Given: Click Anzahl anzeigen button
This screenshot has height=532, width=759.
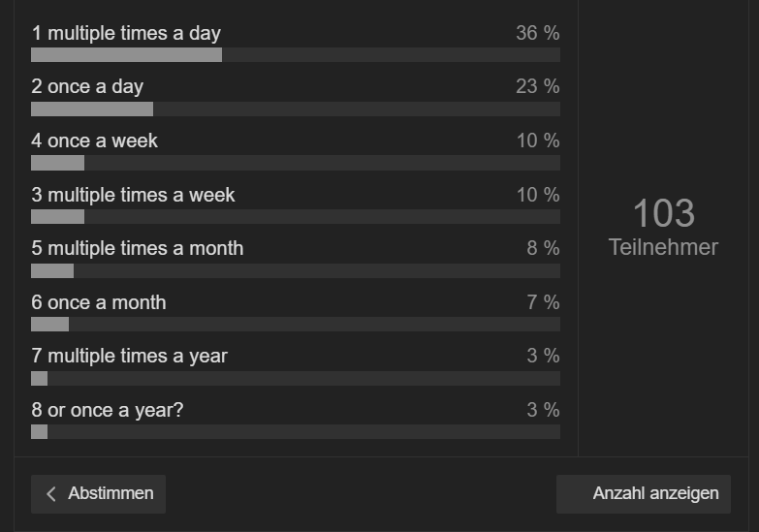Looking at the screenshot, I should [644, 494].
